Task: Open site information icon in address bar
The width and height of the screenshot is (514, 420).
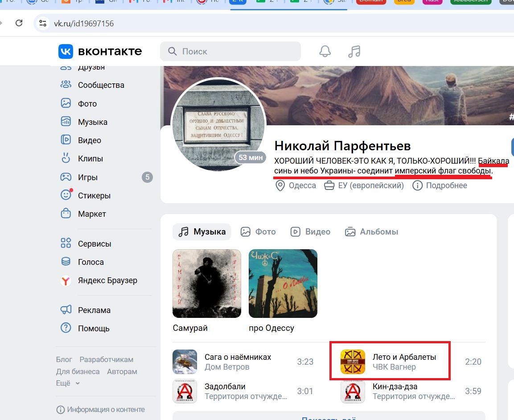Action: coord(43,23)
